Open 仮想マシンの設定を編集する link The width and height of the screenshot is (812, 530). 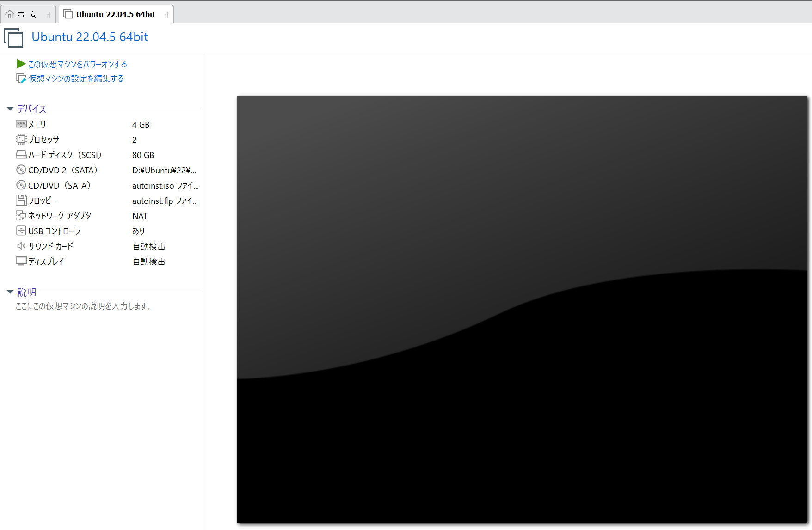pos(76,79)
